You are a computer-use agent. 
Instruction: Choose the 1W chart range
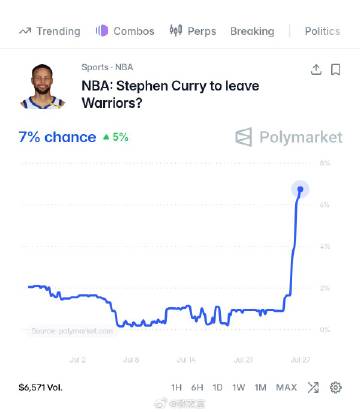pyautogui.click(x=239, y=387)
